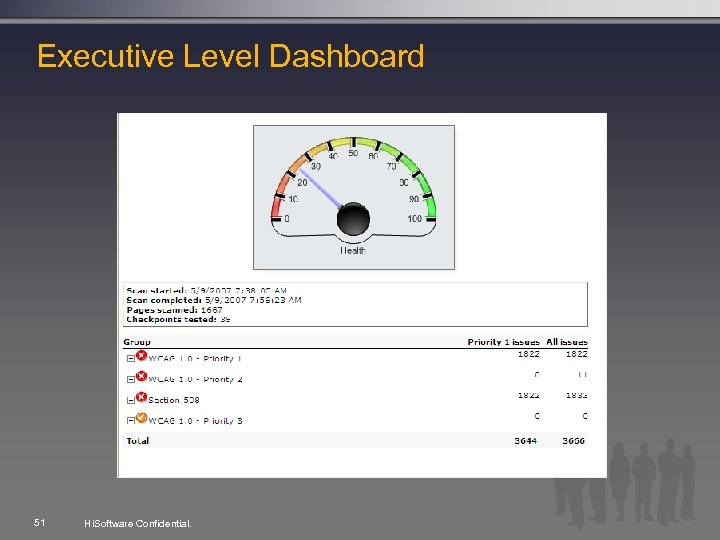The image size is (720, 540).
Task: Select the Section 508 row label
Action: coord(174,400)
